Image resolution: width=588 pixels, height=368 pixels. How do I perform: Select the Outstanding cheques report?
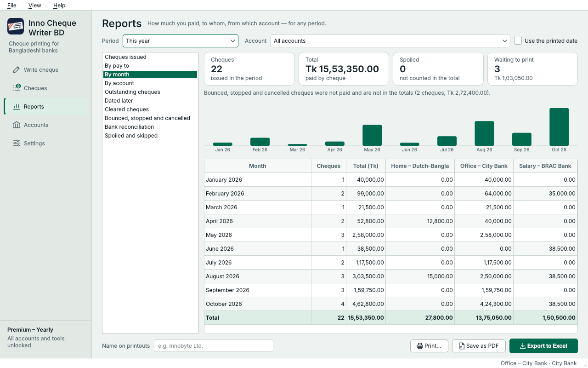coord(150,92)
